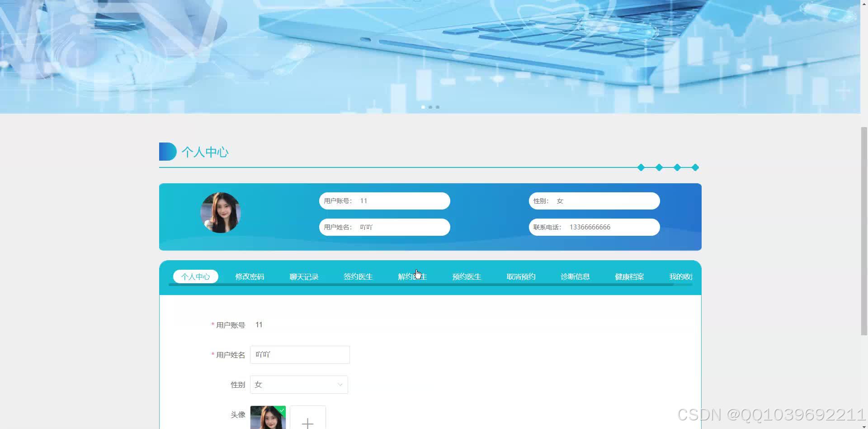868x429 pixels.
Task: Click the page vertical scrollbar thumb
Action: [x=864, y=231]
